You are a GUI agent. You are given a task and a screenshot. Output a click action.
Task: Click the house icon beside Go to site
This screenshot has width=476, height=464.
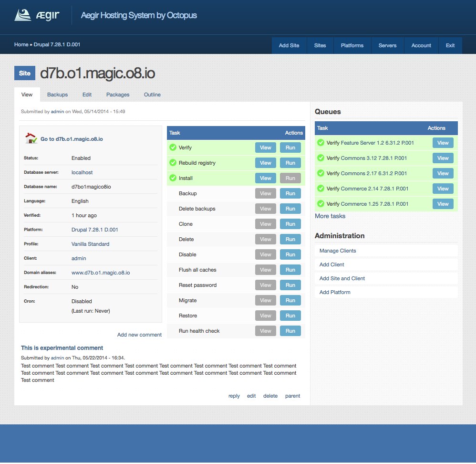(31, 139)
